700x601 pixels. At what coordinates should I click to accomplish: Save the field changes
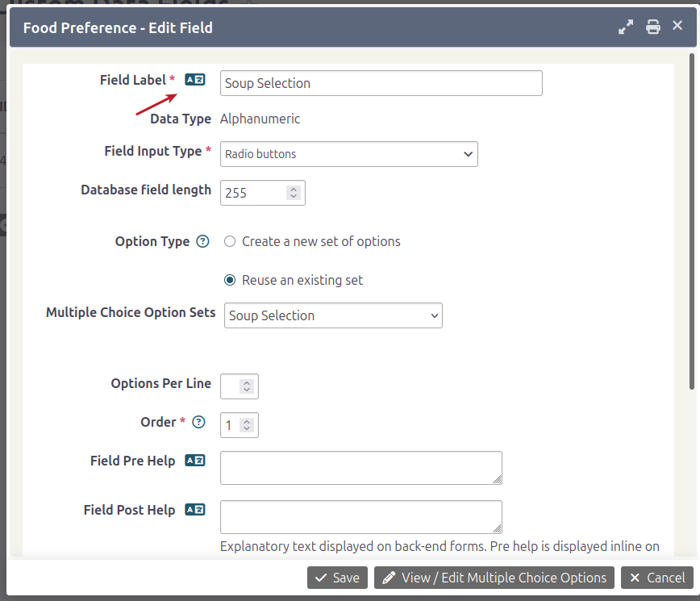337,578
